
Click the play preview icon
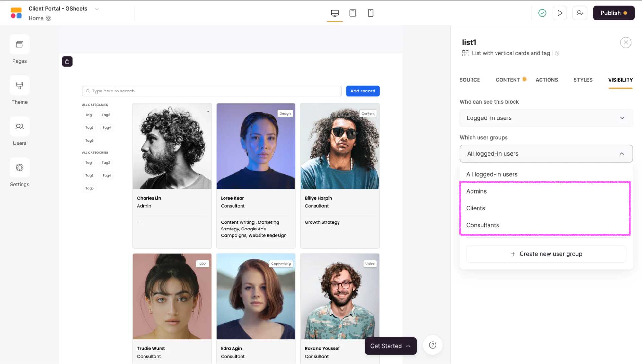560,13
